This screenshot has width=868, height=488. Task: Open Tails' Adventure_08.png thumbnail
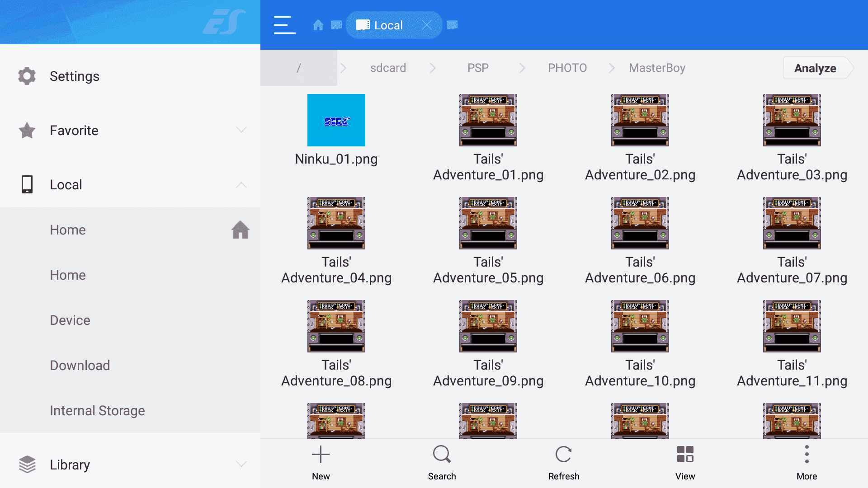(336, 326)
